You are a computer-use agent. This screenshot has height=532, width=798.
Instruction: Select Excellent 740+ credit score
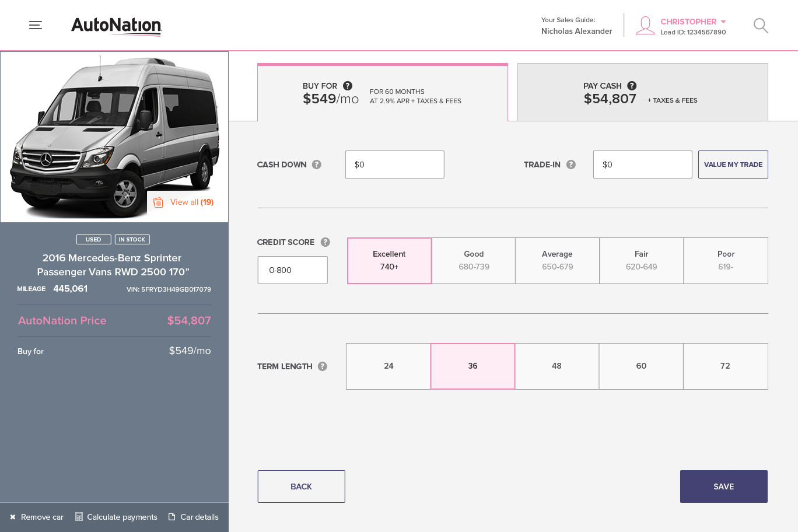click(x=390, y=261)
